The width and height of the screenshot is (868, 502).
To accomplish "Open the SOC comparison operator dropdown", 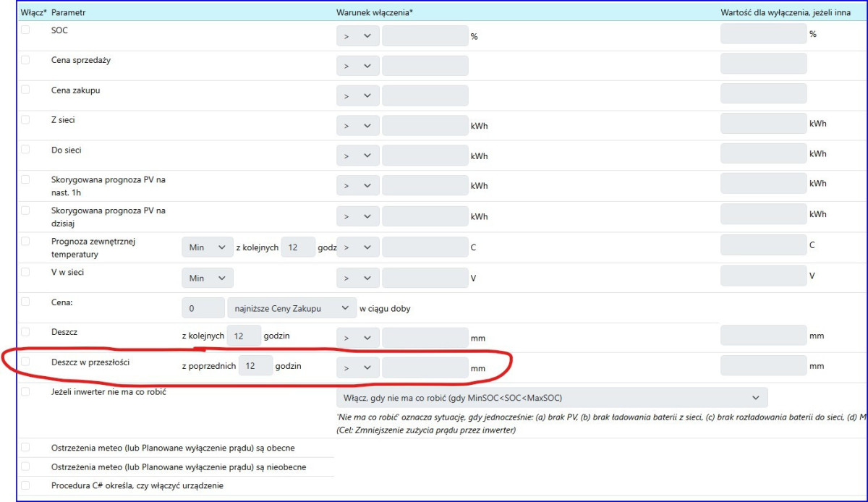I will 357,36.
